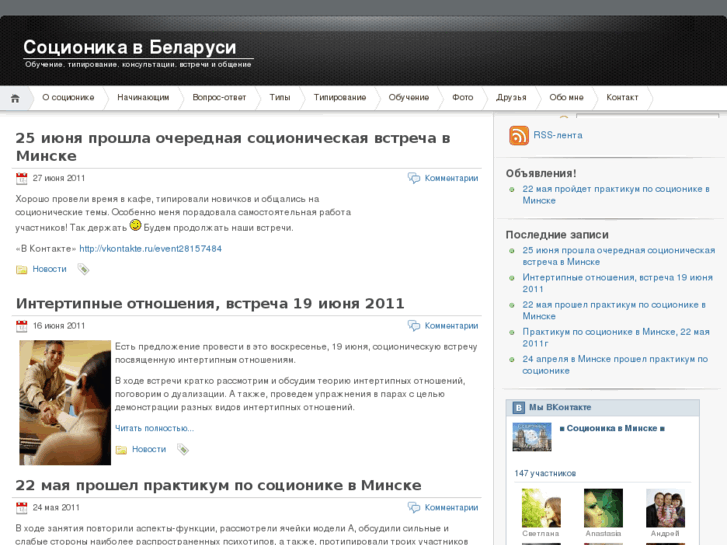Click calendar icon next to 24 мая 2011
The image size is (727, 545).
[21, 508]
